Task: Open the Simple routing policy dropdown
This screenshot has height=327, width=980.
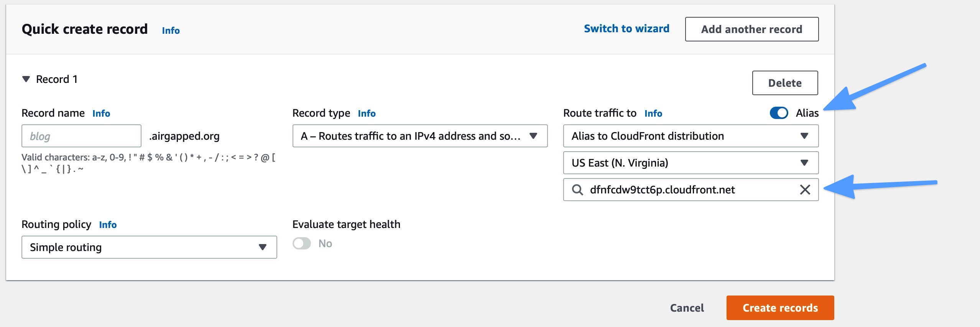Action: (x=149, y=247)
